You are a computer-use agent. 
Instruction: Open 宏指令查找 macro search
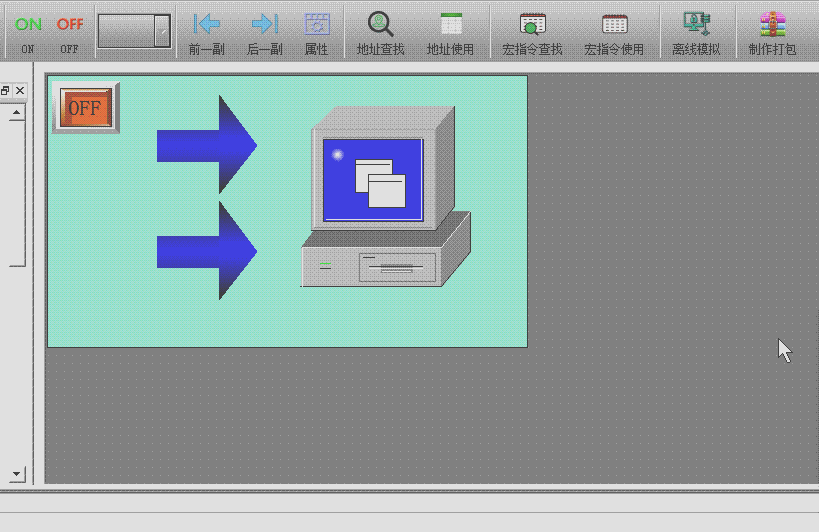pyautogui.click(x=532, y=31)
